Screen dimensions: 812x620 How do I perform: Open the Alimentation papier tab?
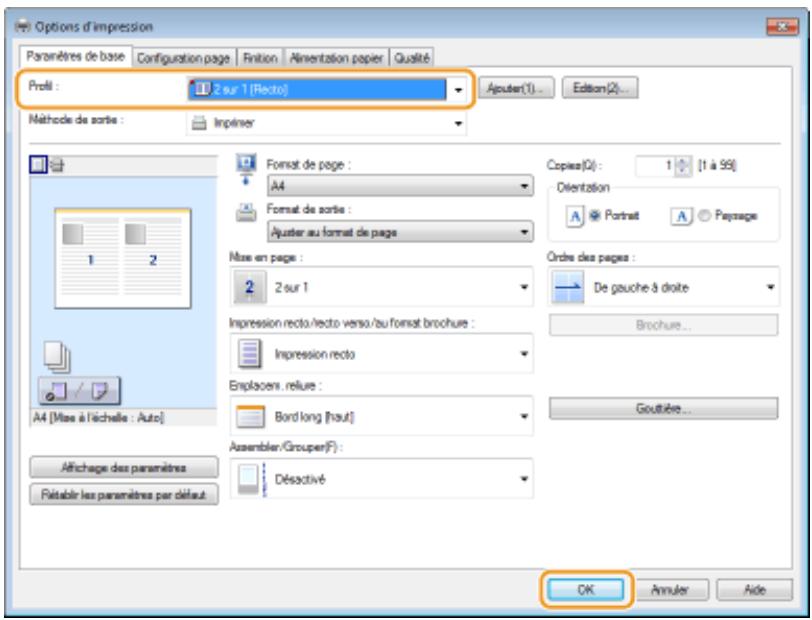click(x=336, y=58)
